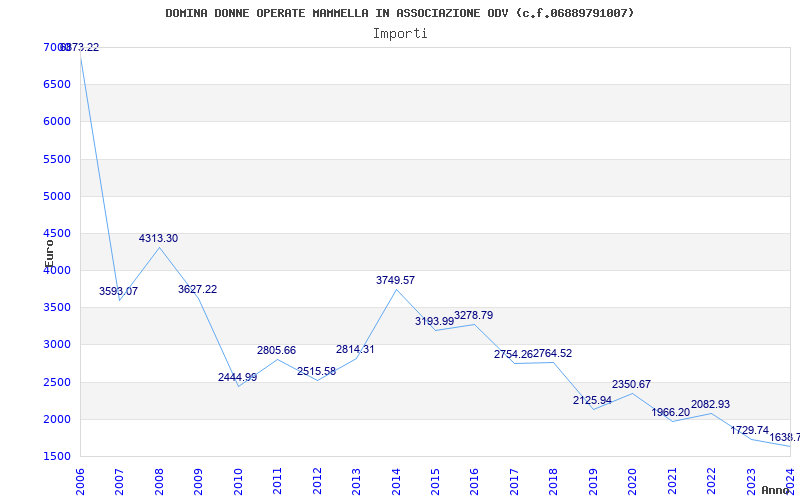Click the 2805.66 value label
Image resolution: width=800 pixels, height=500 pixels.
pos(276,350)
